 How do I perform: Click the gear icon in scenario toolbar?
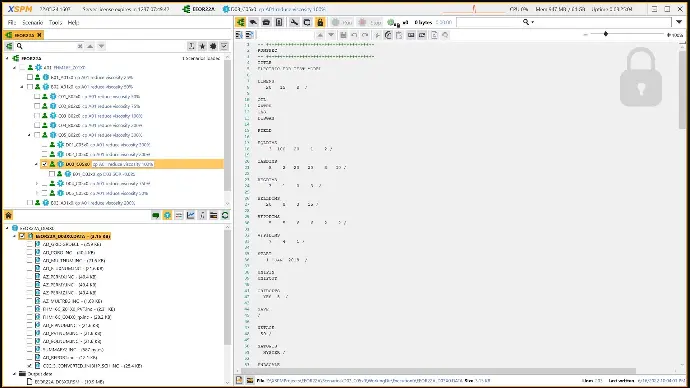[213, 46]
